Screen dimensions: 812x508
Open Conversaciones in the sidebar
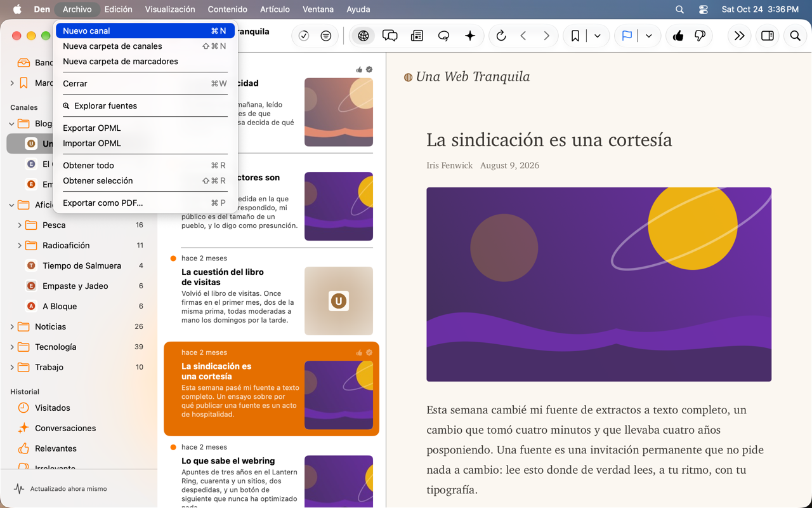[79, 428]
